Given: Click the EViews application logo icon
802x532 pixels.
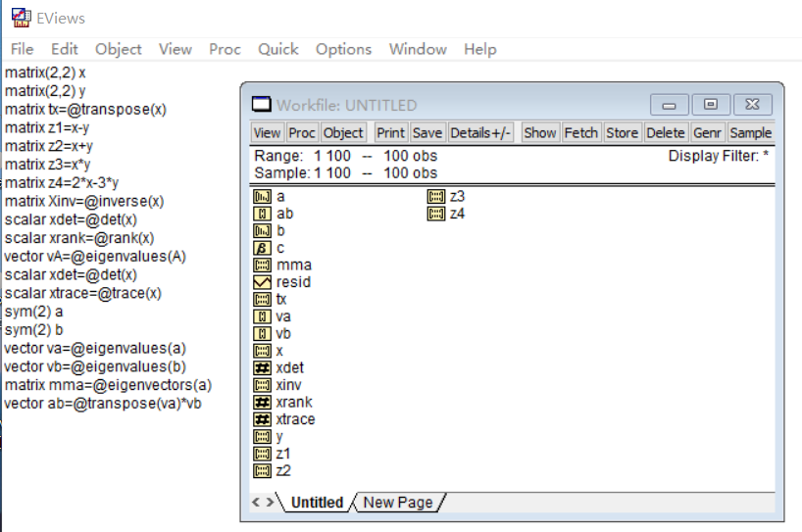Looking at the screenshot, I should 21,18.
